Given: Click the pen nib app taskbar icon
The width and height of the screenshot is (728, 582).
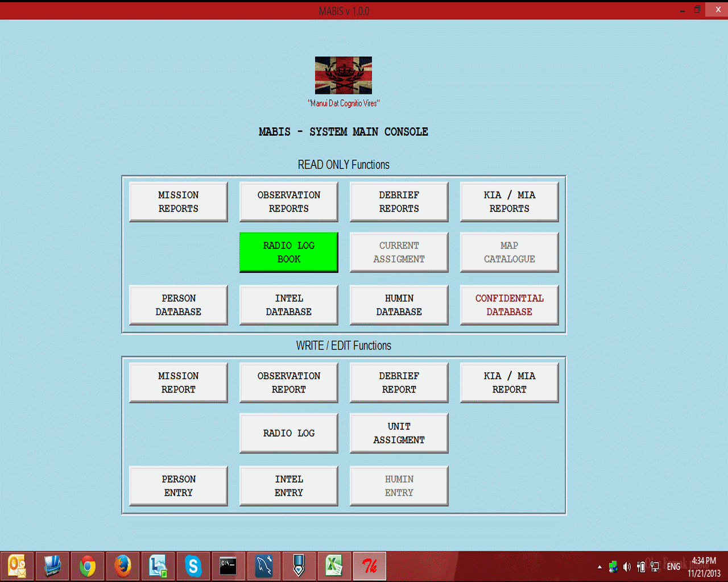Looking at the screenshot, I should 299,566.
